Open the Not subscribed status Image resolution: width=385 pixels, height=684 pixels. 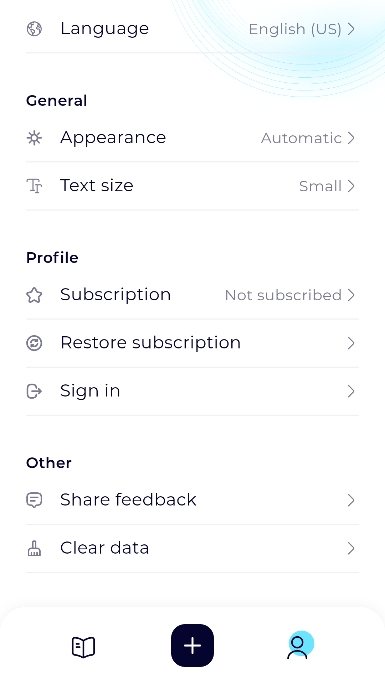[290, 295]
